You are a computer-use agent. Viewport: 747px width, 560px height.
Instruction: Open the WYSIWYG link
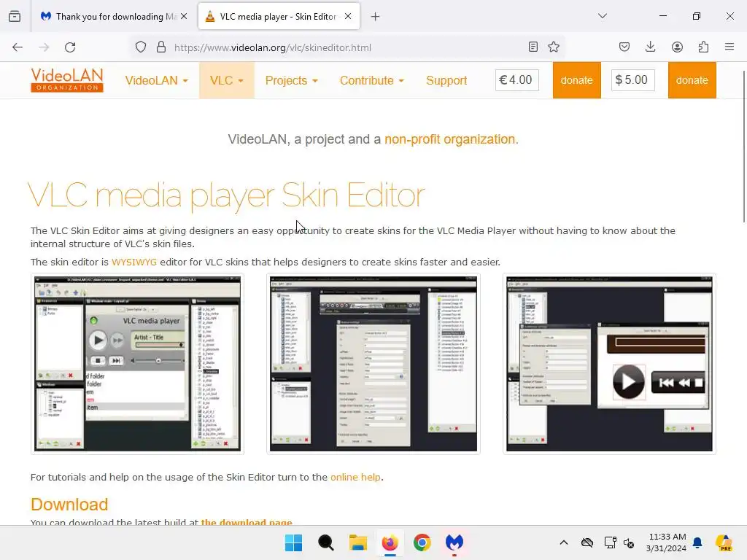tap(134, 262)
